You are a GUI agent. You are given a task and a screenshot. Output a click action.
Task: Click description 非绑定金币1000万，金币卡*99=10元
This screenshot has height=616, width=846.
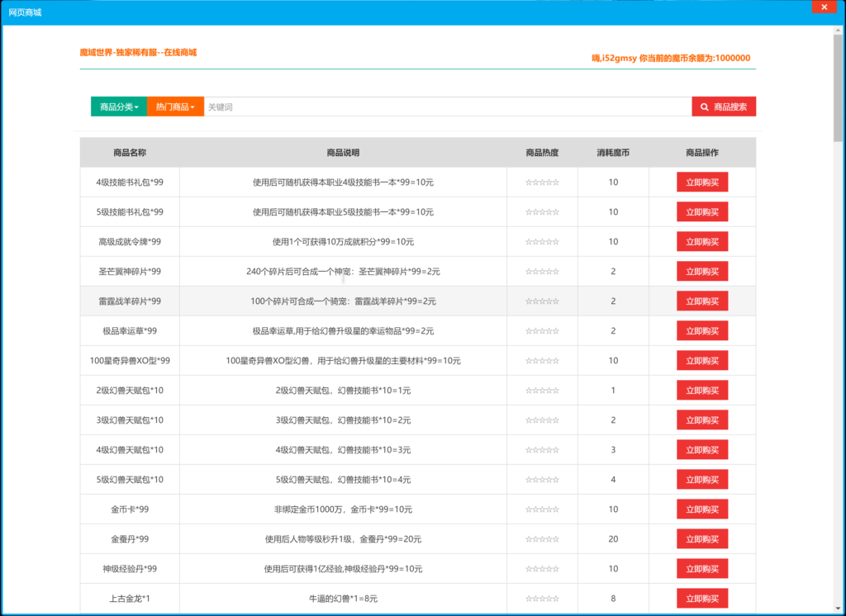pyautogui.click(x=343, y=509)
